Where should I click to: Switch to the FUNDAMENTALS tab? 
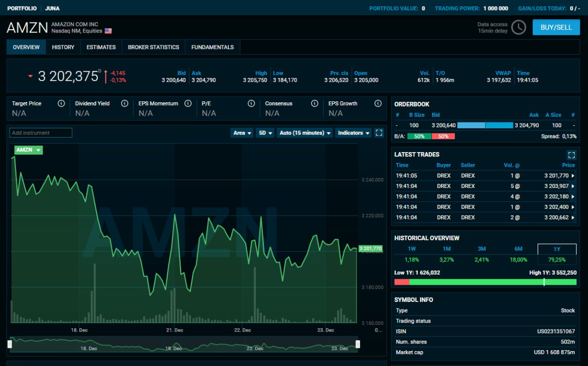tap(213, 47)
